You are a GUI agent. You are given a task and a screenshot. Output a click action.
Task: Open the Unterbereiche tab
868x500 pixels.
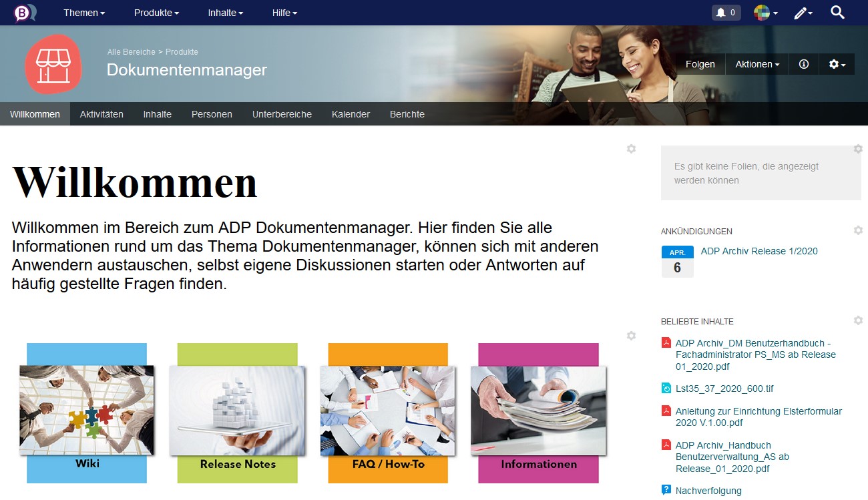click(282, 114)
